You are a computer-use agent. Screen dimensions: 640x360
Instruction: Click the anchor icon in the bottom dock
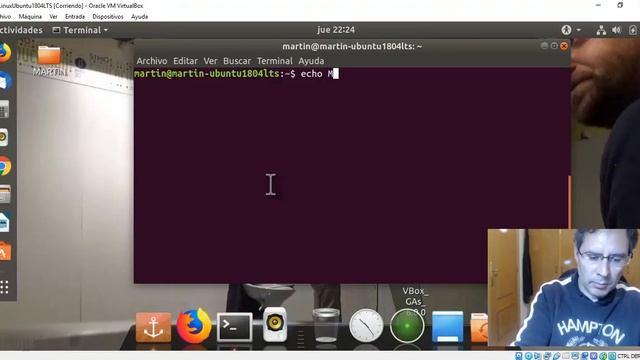pyautogui.click(x=153, y=327)
